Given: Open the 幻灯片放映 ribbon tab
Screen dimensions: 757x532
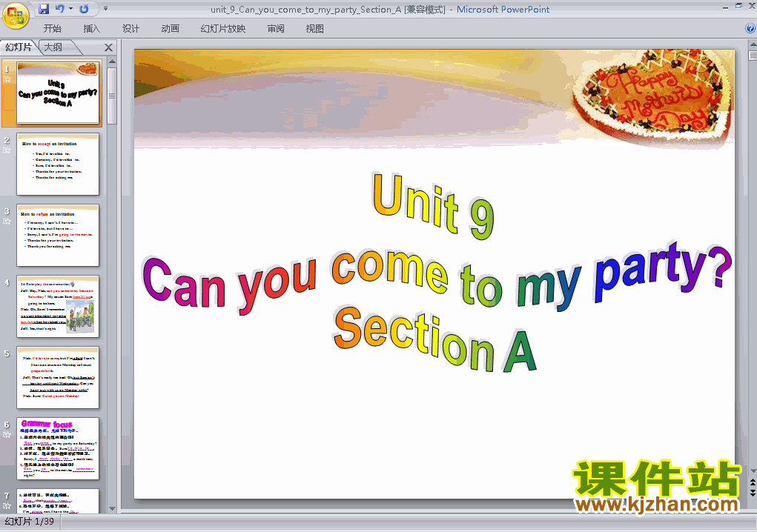Looking at the screenshot, I should (223, 29).
